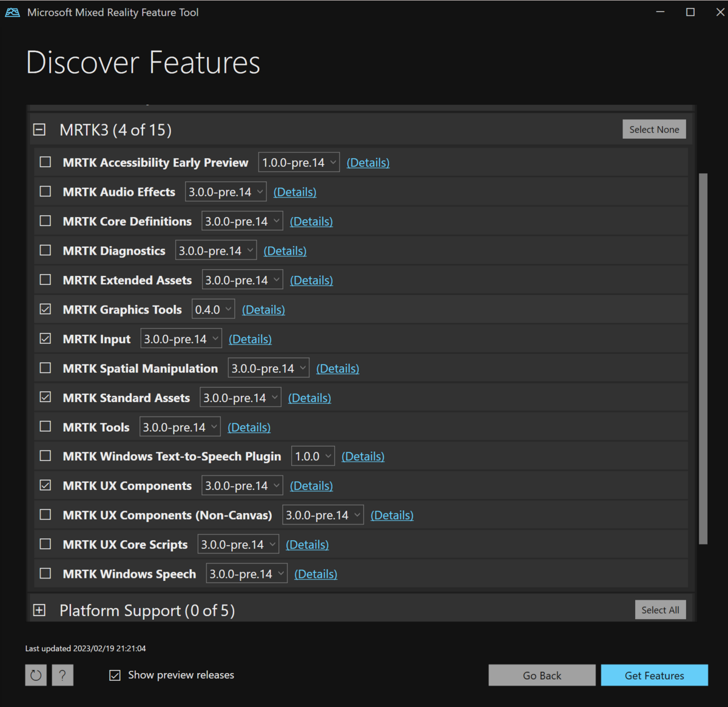Collapse the MRTK3 section
This screenshot has width=728, height=707.
pyautogui.click(x=39, y=129)
